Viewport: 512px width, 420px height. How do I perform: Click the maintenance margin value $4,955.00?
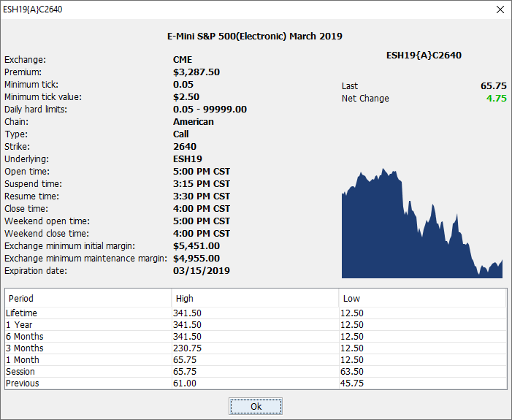(196, 258)
